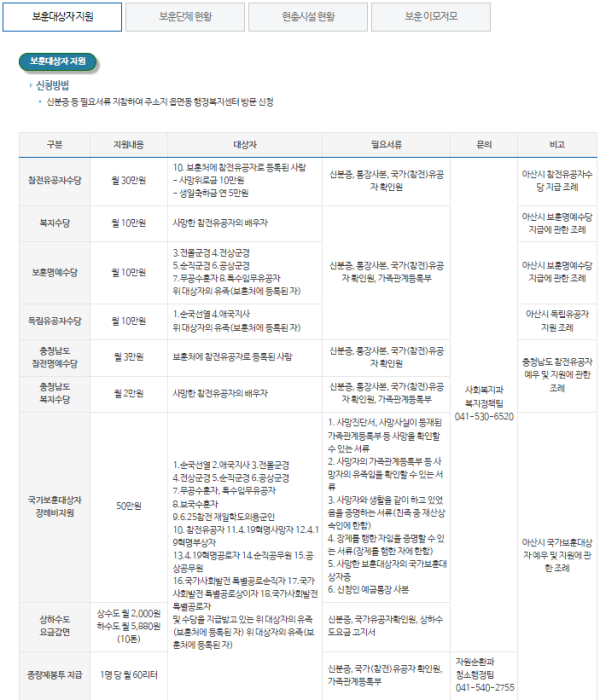This screenshot has width=600, height=700.
Task: Click the 신청방법 heading
Action: tap(52, 85)
